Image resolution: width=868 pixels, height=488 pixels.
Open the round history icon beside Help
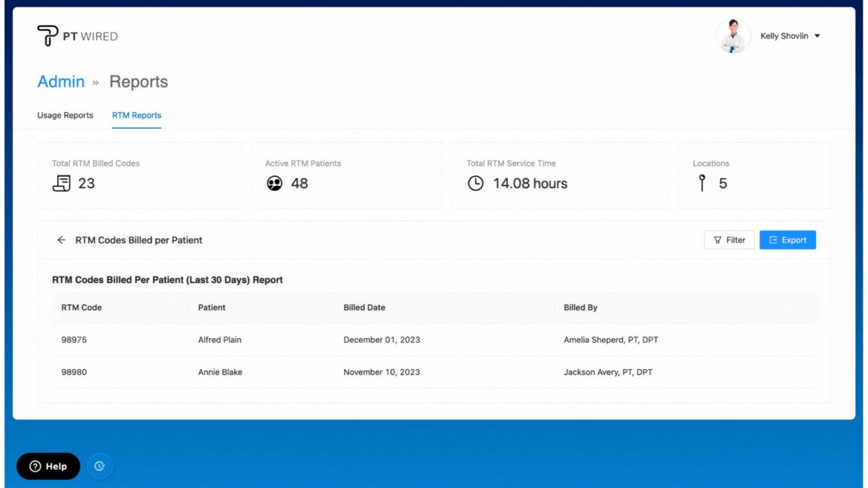tap(99, 466)
